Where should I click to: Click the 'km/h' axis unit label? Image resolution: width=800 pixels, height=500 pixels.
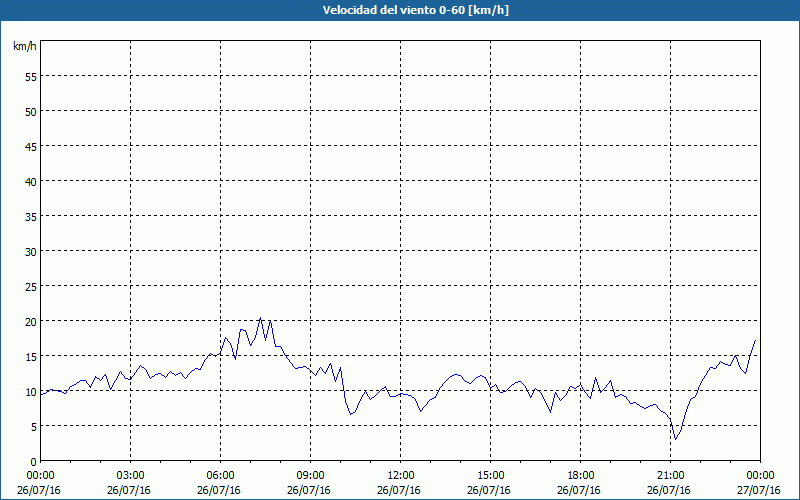coord(25,46)
